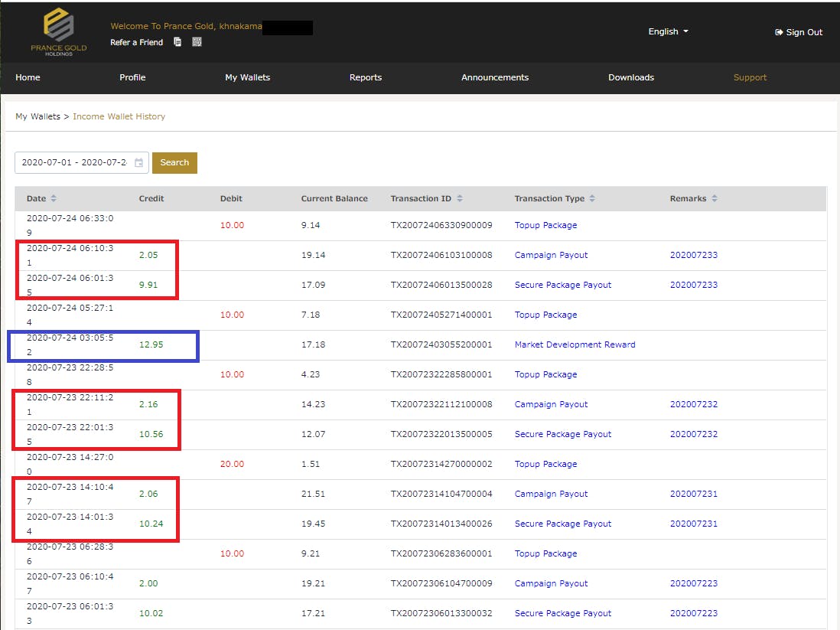Click My Wallets in the breadcrumb
Screen dimensions: 840x630
click(x=37, y=116)
